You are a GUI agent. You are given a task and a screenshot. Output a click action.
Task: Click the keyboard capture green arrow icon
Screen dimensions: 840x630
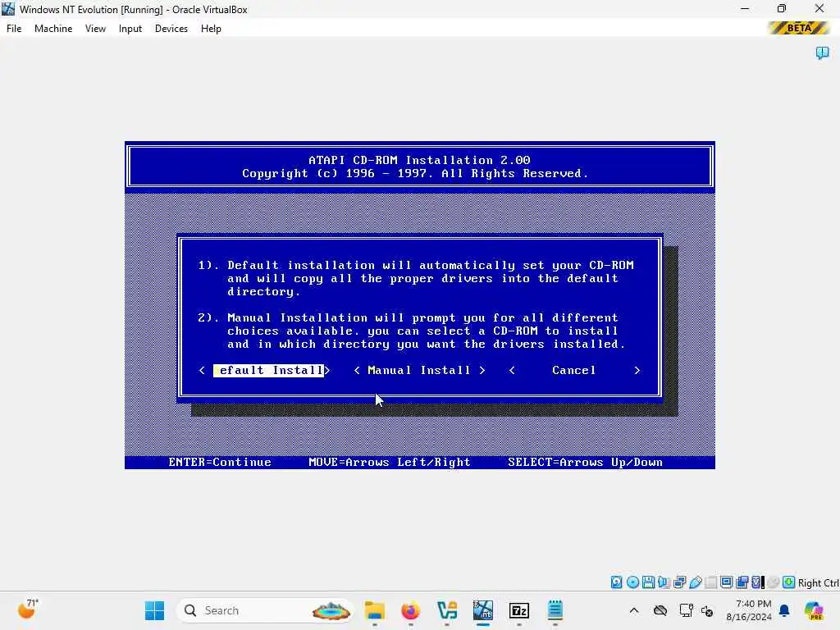788,582
